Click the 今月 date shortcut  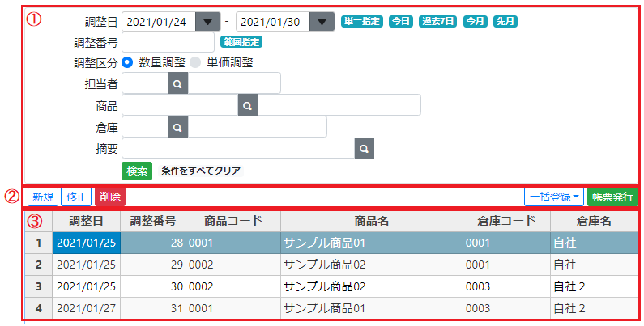pos(476,22)
